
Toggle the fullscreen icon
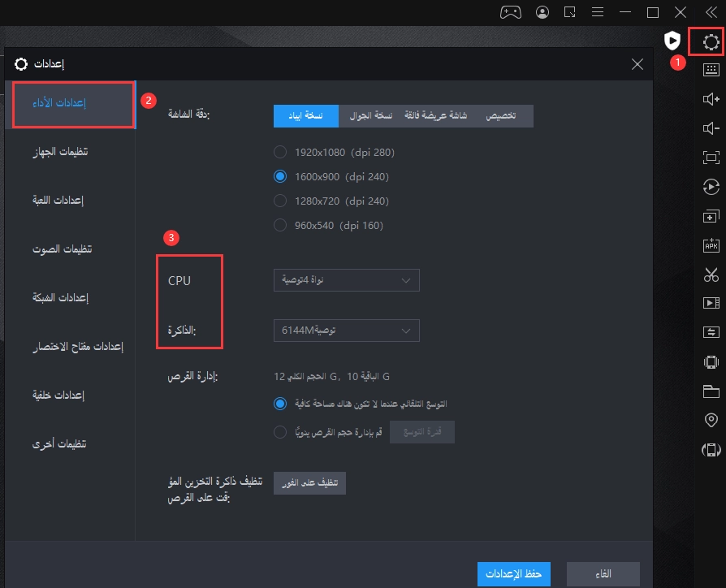point(711,158)
